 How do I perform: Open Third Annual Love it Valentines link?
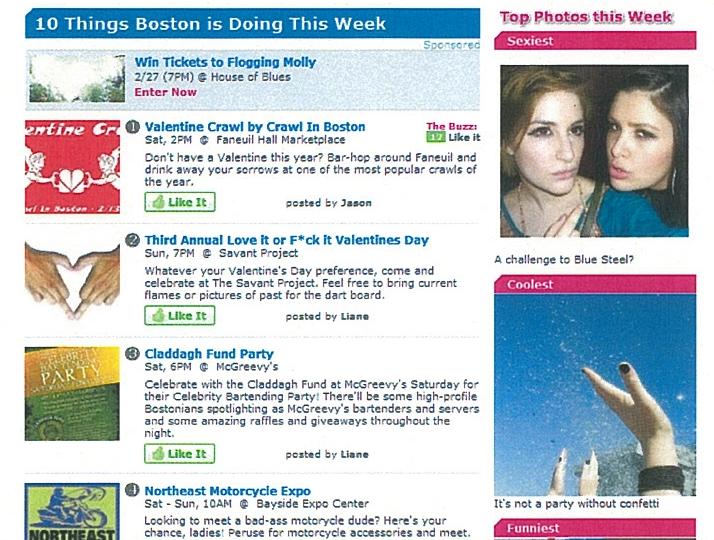click(x=286, y=240)
